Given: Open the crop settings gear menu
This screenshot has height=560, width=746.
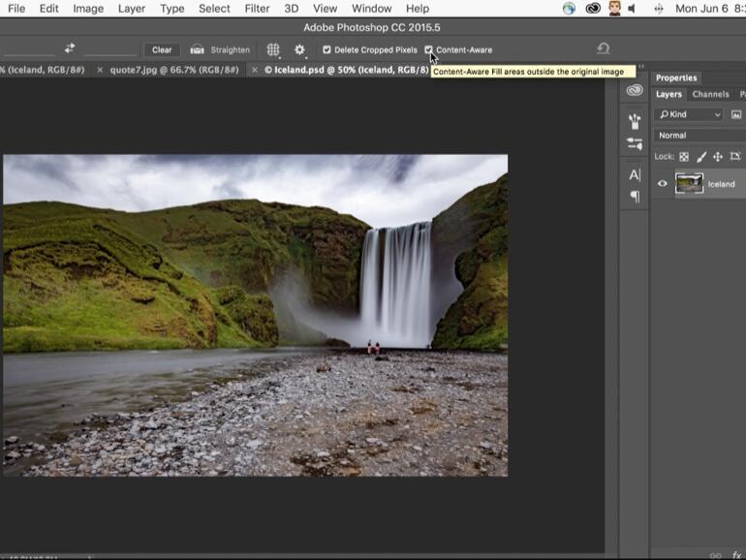Looking at the screenshot, I should [299, 49].
